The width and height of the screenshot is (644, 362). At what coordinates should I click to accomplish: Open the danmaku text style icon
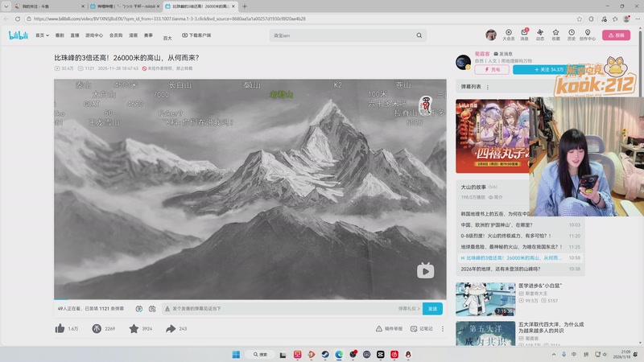click(167, 309)
